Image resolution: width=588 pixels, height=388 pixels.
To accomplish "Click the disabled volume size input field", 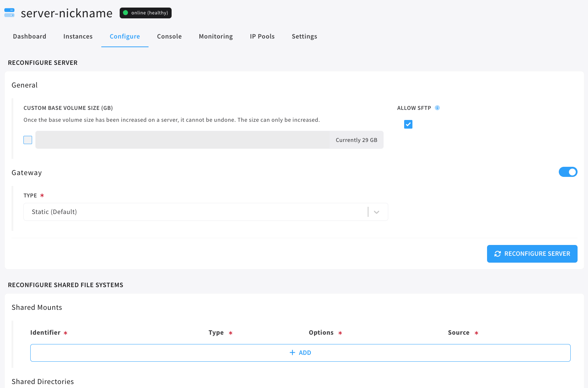I will click(x=180, y=140).
